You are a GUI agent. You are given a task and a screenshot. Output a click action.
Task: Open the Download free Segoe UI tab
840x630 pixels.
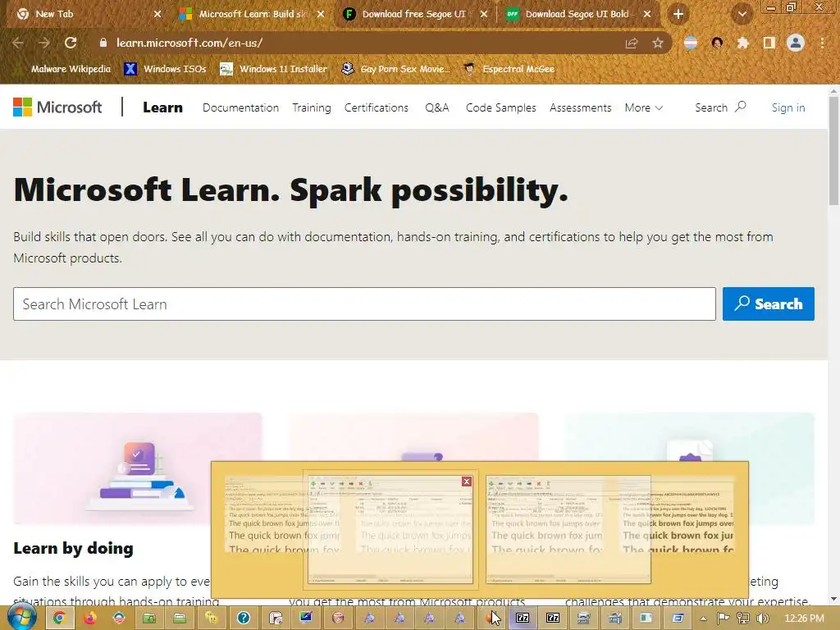[413, 14]
